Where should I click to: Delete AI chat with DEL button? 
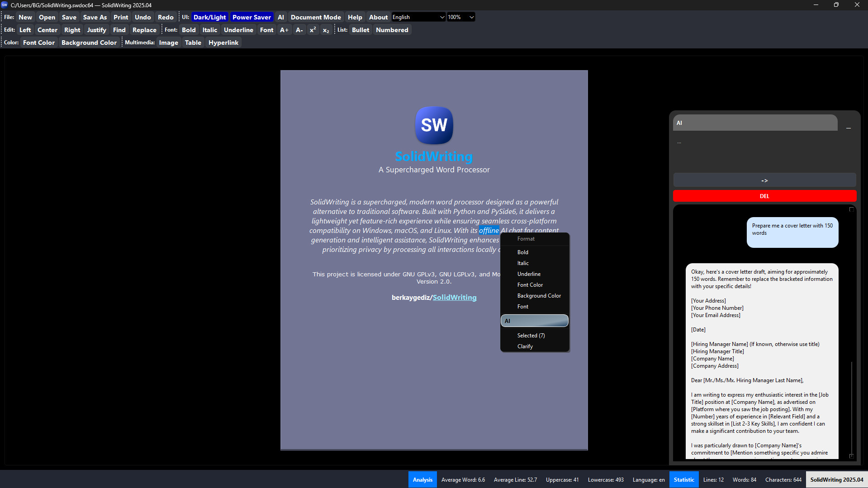[764, 196]
